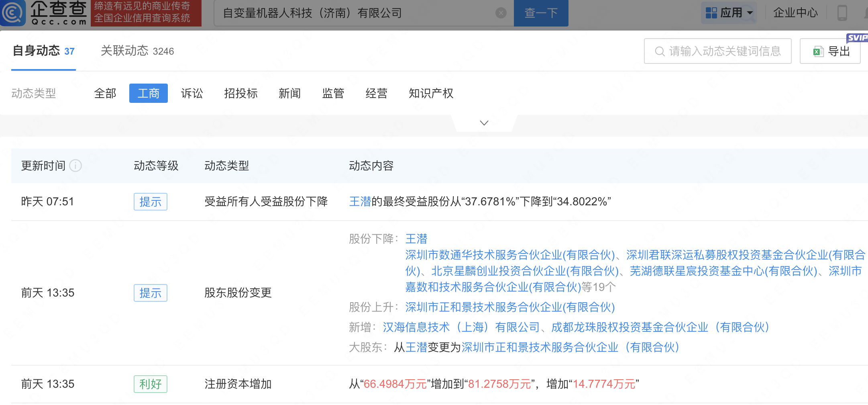Viewport: 868px width, 405px height.
Task: Open 成都龙珠股权投资基金合伙企业 link
Action: (x=660, y=327)
